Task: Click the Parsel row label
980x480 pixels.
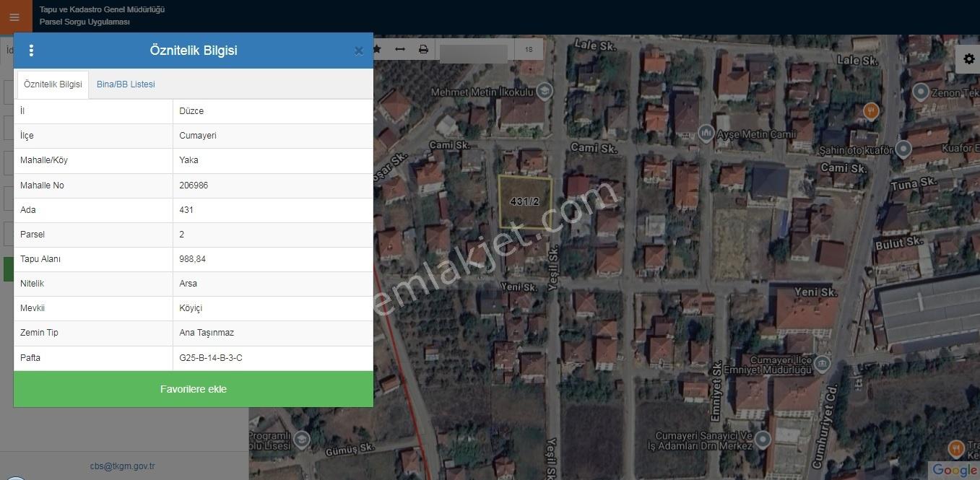Action: click(32, 235)
